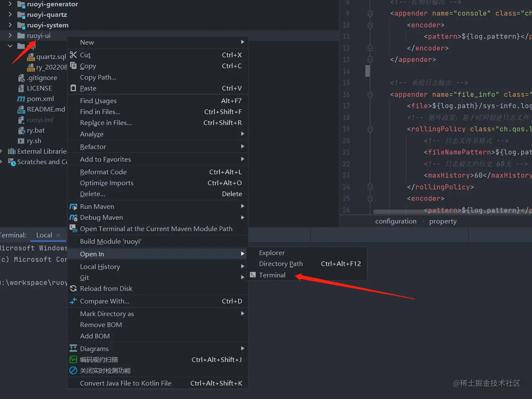Click the Maven terminal icon before Open Terminal
The height and width of the screenshot is (399, 532).
(73, 229)
